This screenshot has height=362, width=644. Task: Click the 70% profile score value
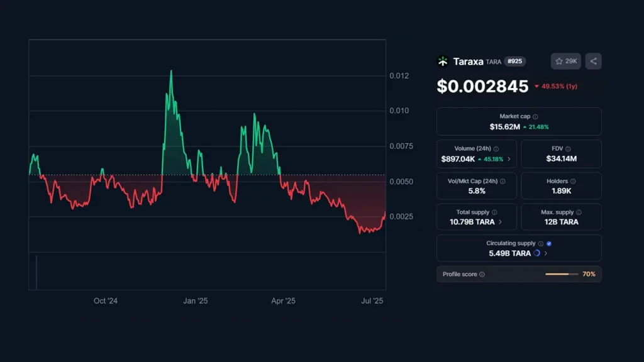coord(589,274)
